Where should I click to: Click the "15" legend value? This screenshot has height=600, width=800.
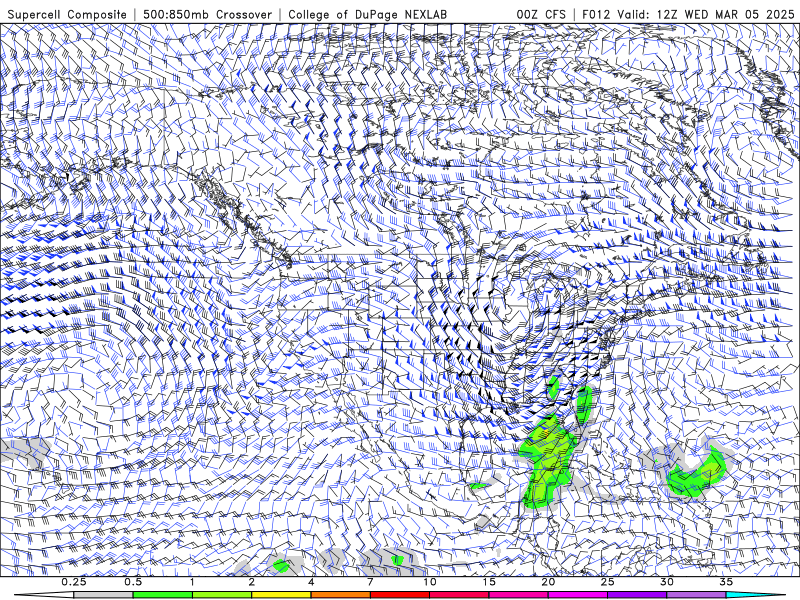[x=489, y=582]
